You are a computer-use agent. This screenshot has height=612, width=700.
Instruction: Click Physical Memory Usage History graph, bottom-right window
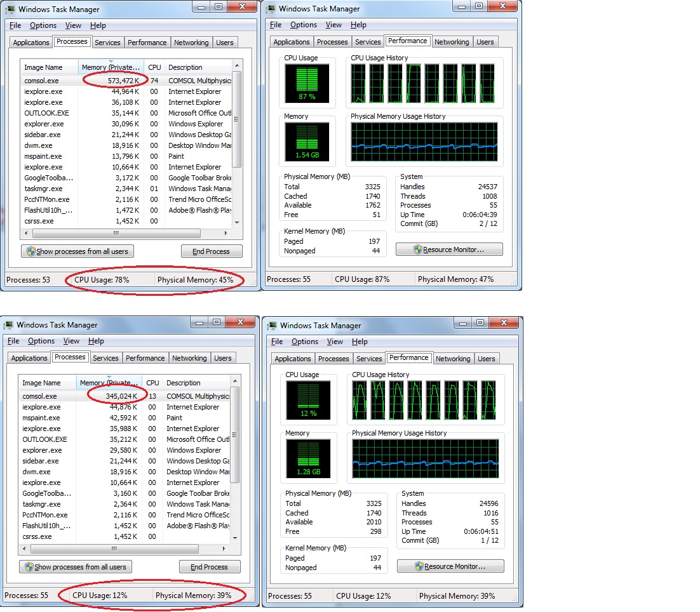(426, 458)
